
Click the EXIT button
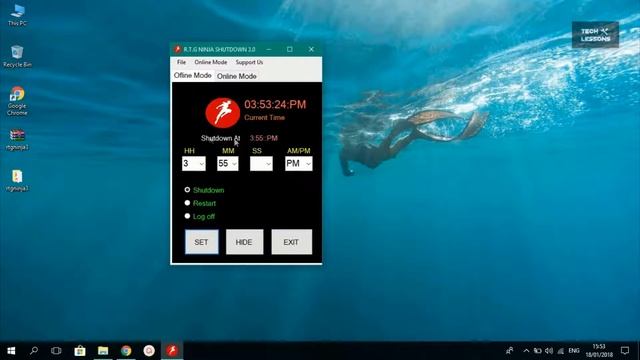click(291, 242)
